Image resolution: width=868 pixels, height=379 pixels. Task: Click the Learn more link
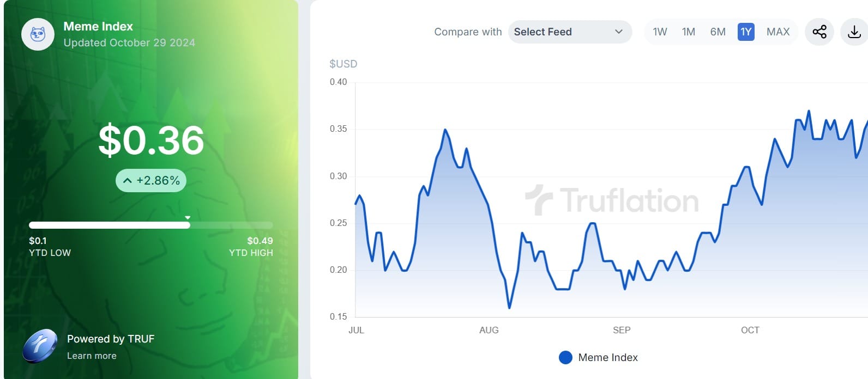(x=91, y=356)
